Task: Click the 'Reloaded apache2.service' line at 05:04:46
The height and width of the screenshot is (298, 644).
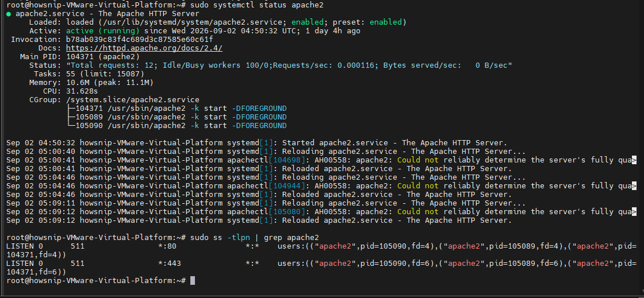Action: click(259, 194)
